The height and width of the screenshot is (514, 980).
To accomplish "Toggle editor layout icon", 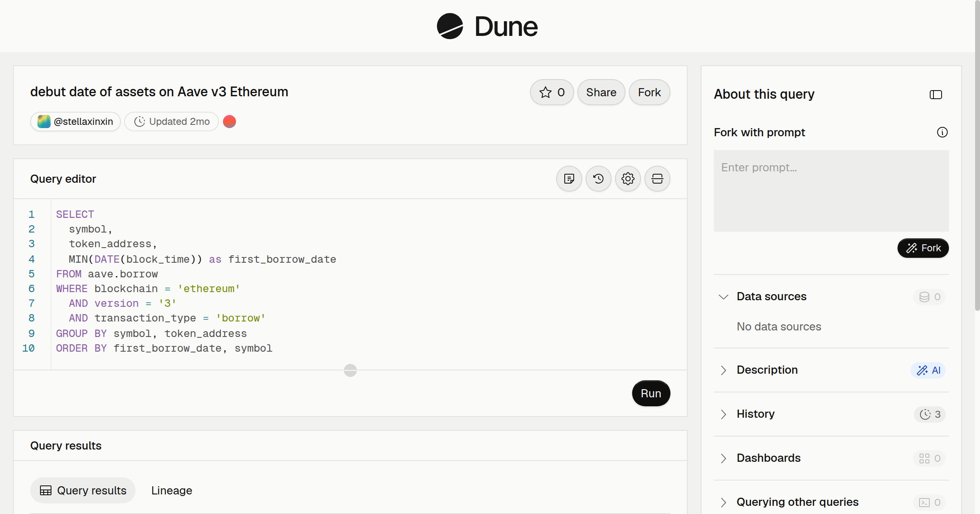I will coord(657,179).
